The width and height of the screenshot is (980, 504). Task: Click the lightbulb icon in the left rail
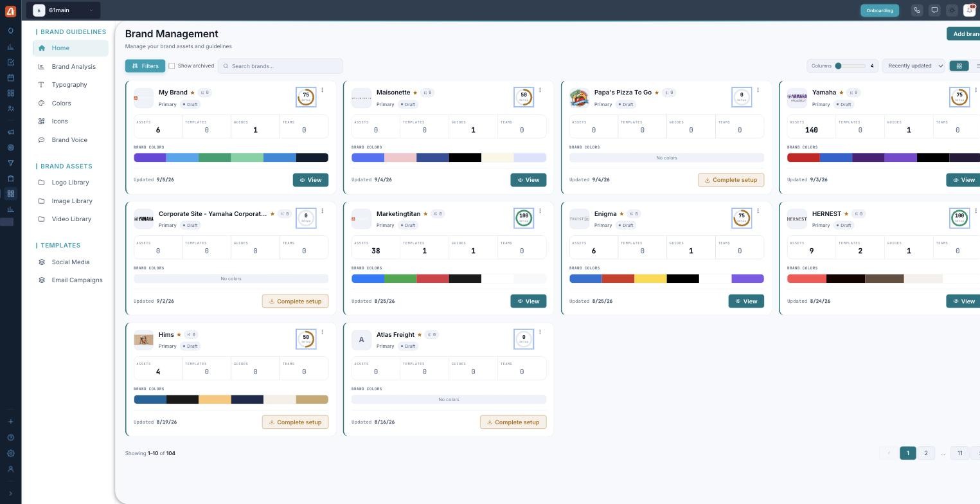click(x=10, y=31)
